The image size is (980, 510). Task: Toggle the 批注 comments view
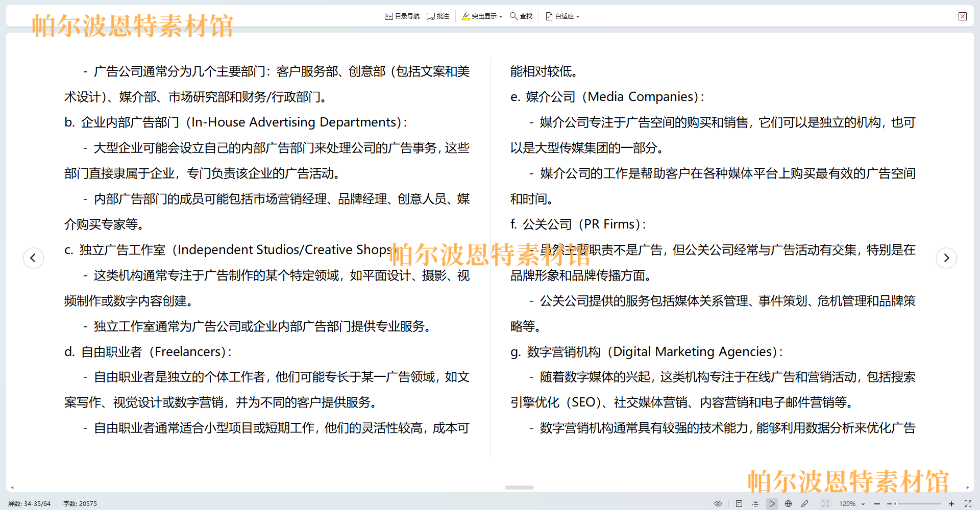(x=438, y=16)
